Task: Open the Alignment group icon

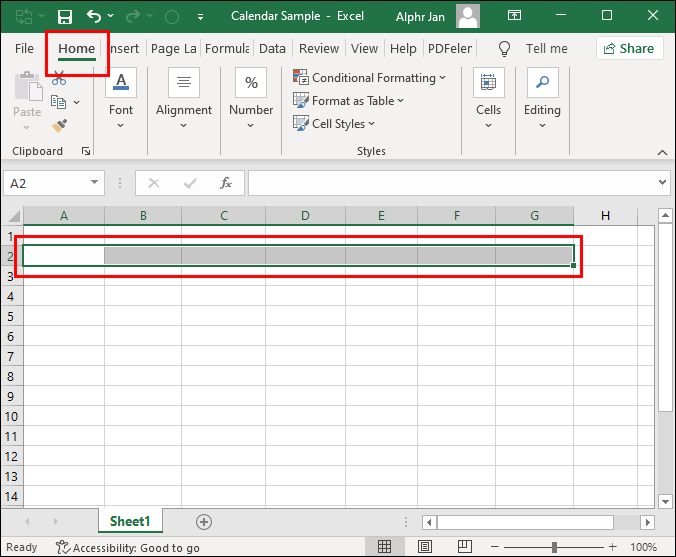Action: (184, 82)
